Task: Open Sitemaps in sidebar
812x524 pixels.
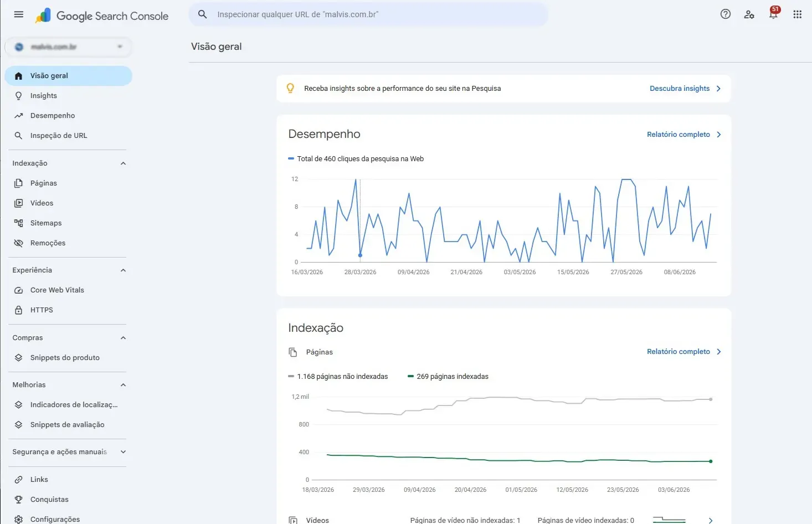Action: [x=68, y=223]
